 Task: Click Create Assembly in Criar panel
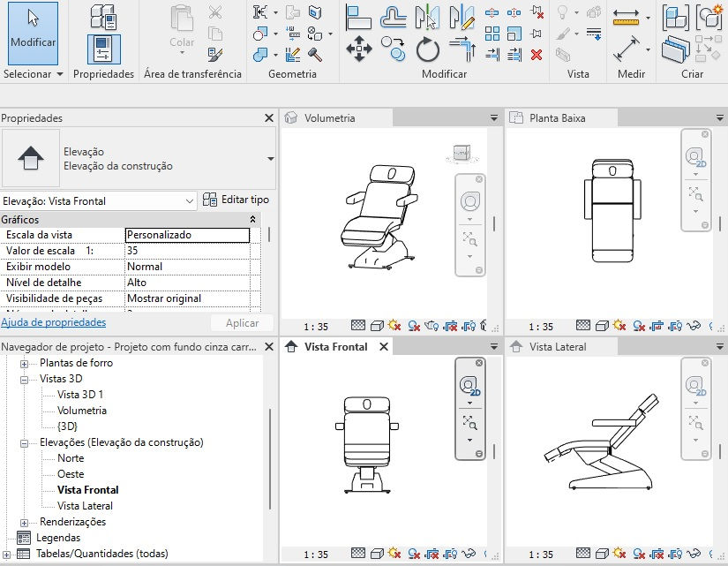tap(675, 18)
